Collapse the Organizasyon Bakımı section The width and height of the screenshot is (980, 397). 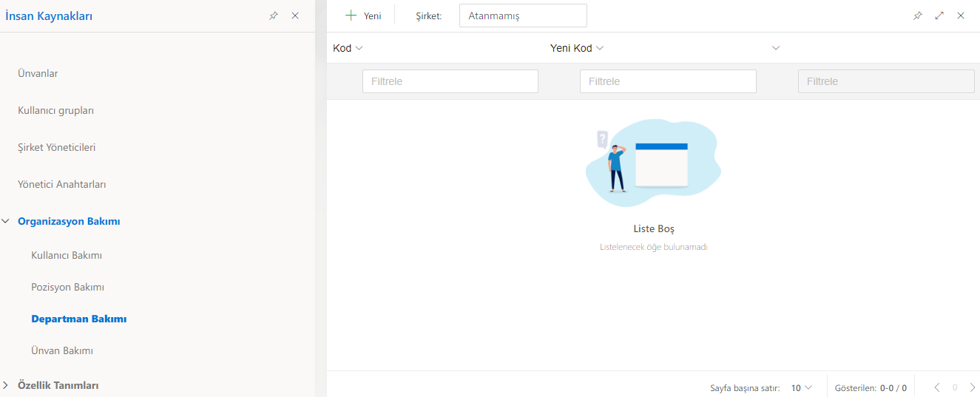[6, 221]
